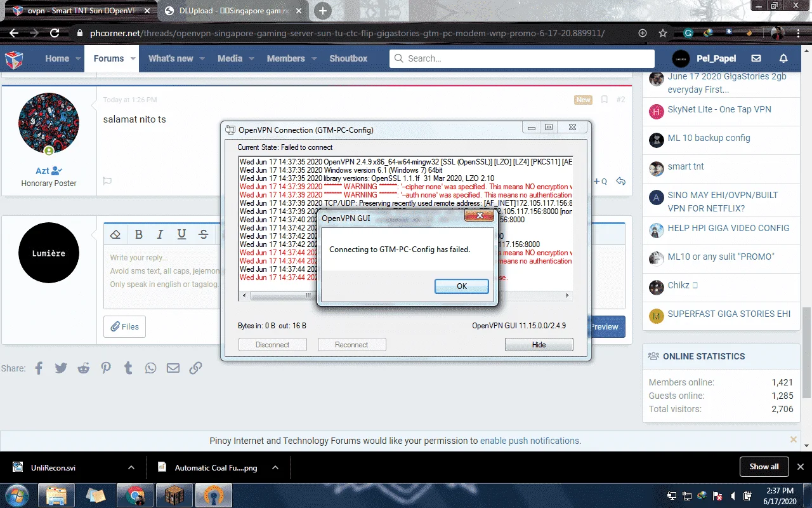The width and height of the screenshot is (812, 508).
Task: Share the thread on Tumblr
Action: (x=128, y=368)
